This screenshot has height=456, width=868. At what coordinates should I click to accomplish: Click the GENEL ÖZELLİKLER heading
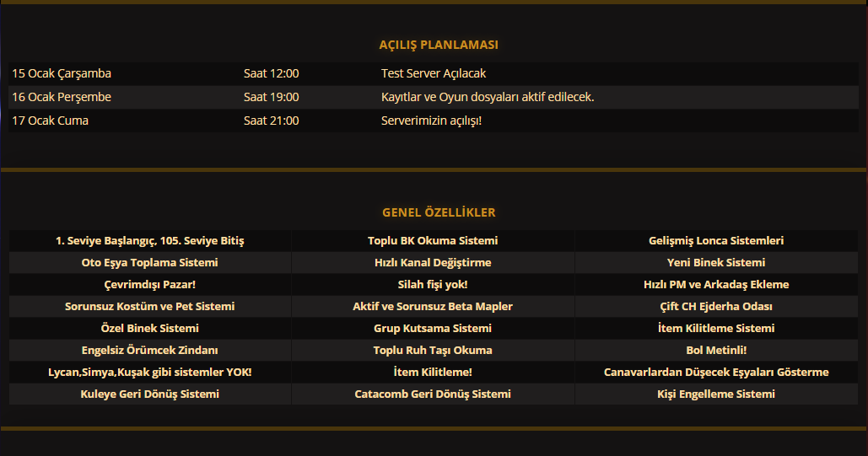(x=439, y=212)
